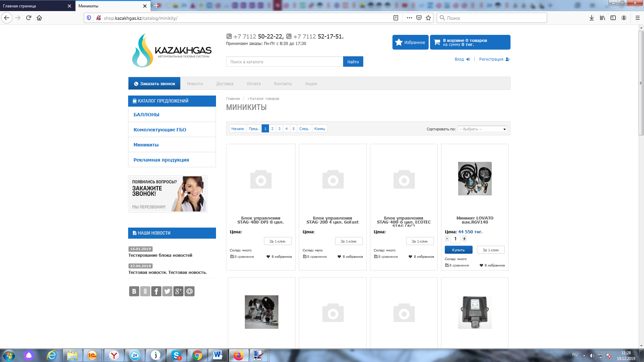Open Firefox account icon
The image size is (644, 362).
[624, 18]
